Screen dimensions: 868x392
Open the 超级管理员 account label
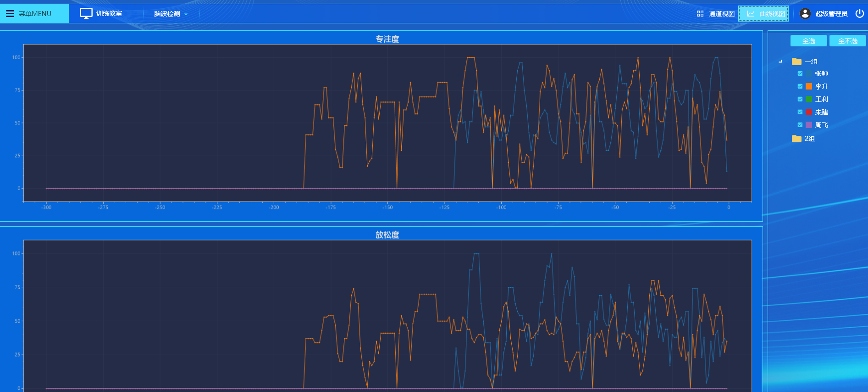point(831,14)
